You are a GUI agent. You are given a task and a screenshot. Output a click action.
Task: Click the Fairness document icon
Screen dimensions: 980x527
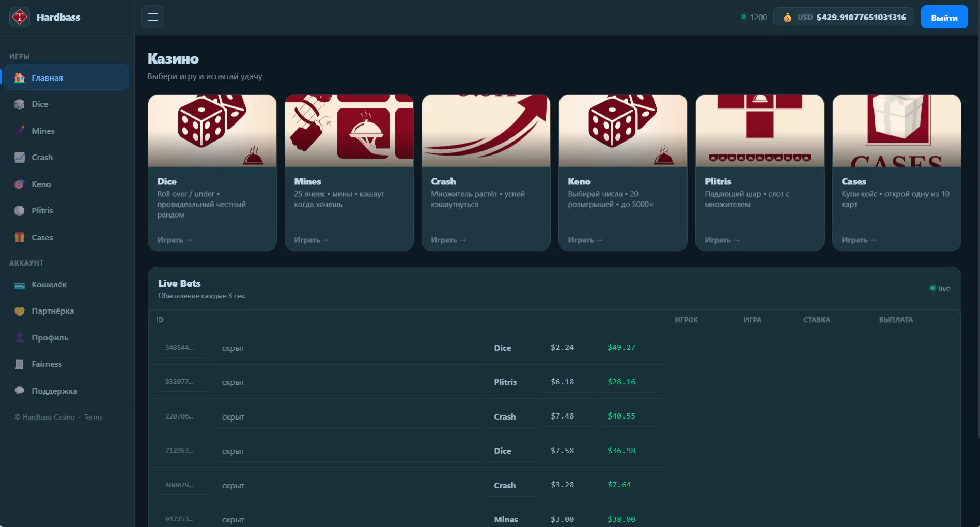20,364
